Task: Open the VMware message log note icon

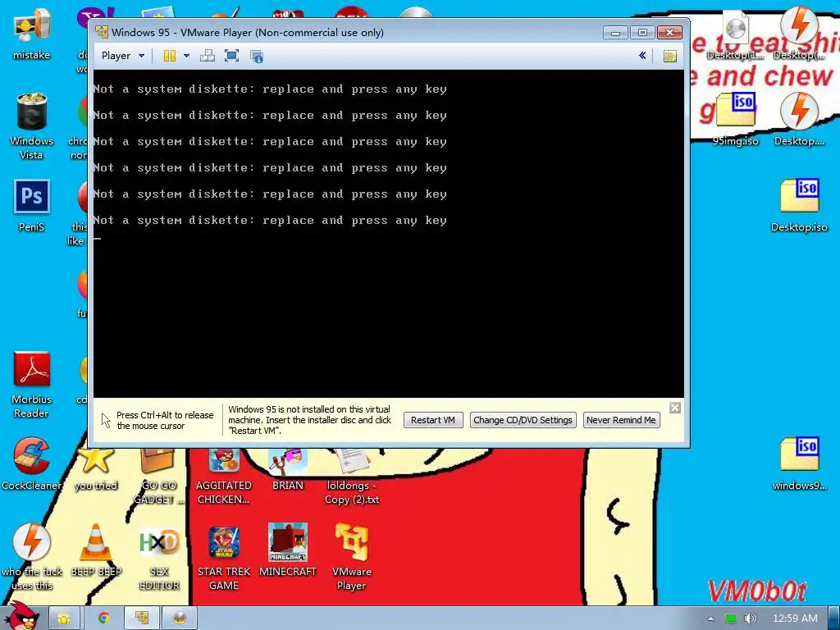Action: [669, 56]
